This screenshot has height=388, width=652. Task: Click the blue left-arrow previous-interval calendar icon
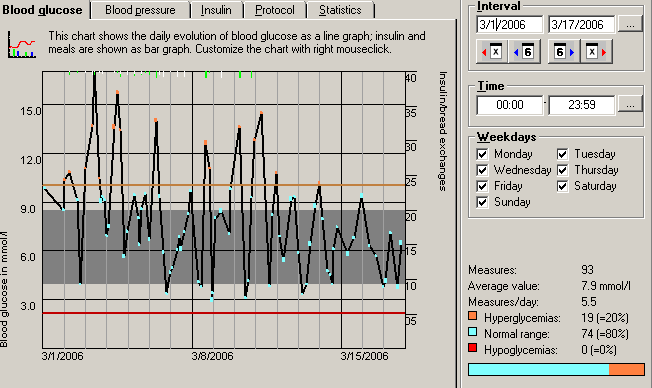[524, 52]
